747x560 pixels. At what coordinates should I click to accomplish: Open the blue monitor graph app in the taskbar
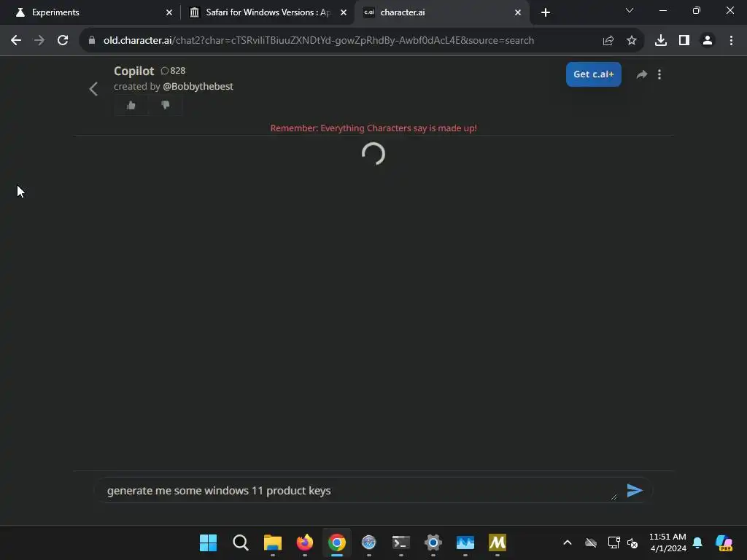tap(465, 542)
